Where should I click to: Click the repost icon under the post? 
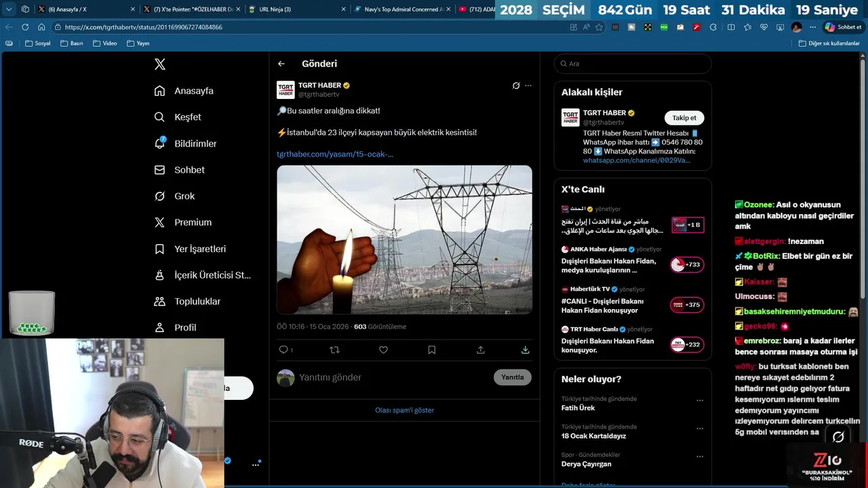coord(334,350)
